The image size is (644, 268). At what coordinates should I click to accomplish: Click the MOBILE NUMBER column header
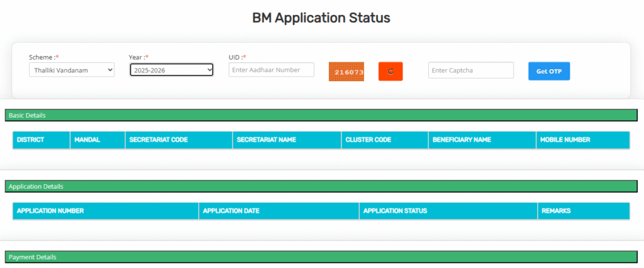[x=583, y=140]
